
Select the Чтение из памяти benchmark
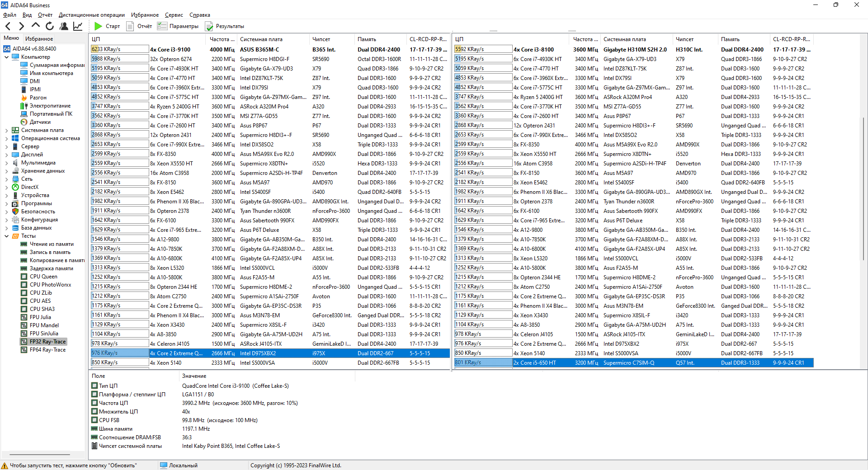[47, 244]
